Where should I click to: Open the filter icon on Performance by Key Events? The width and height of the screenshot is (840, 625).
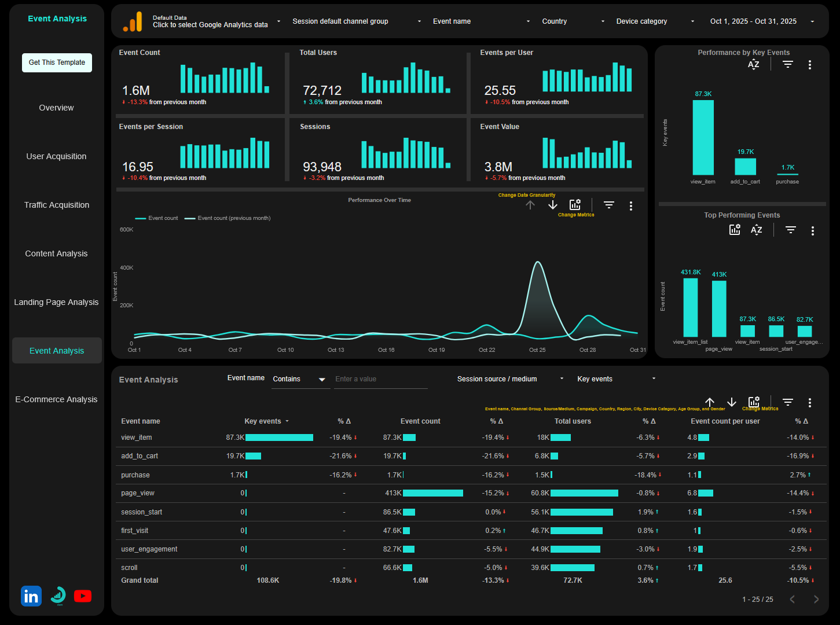click(788, 64)
